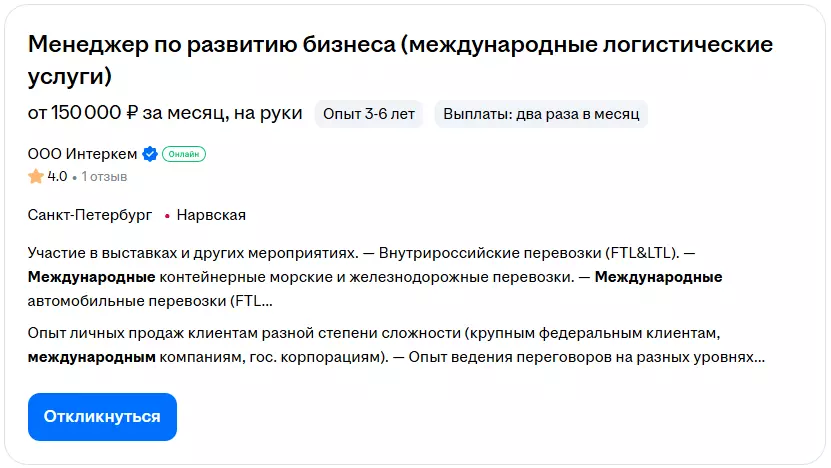This screenshot has width=831, height=468.
Task: Click the bold Международные before контейнерные
Action: 91,276
